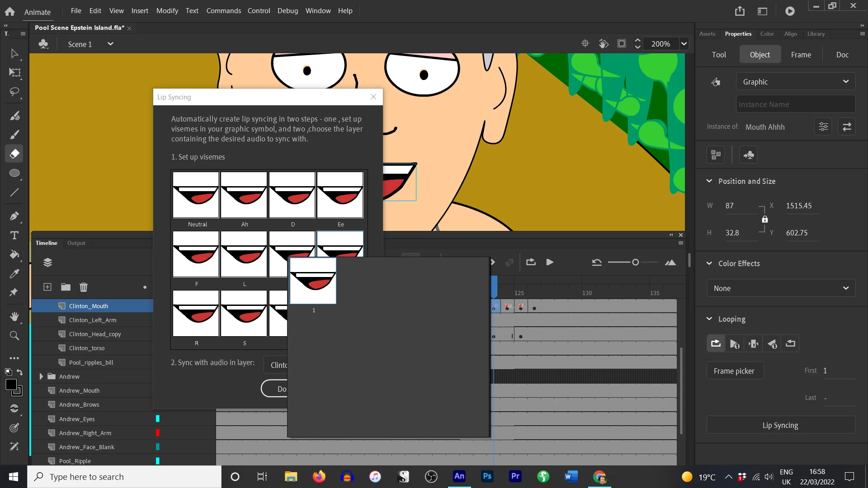Toggle Andrew_Eyes layer outline color box
Image resolution: width=868 pixels, height=488 pixels.
[158, 419]
